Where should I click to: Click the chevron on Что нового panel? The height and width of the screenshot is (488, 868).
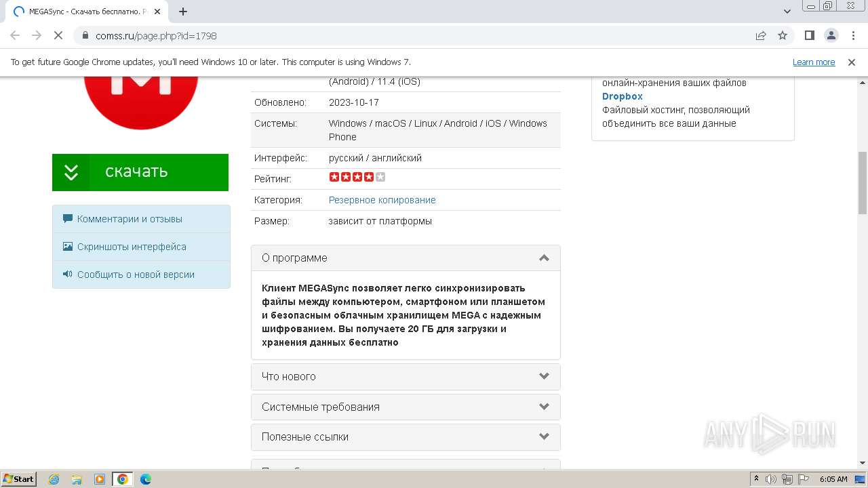[x=544, y=376]
